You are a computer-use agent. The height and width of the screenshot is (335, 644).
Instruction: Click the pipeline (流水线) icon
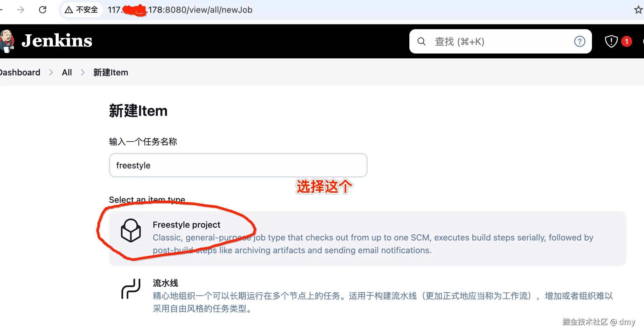(131, 289)
